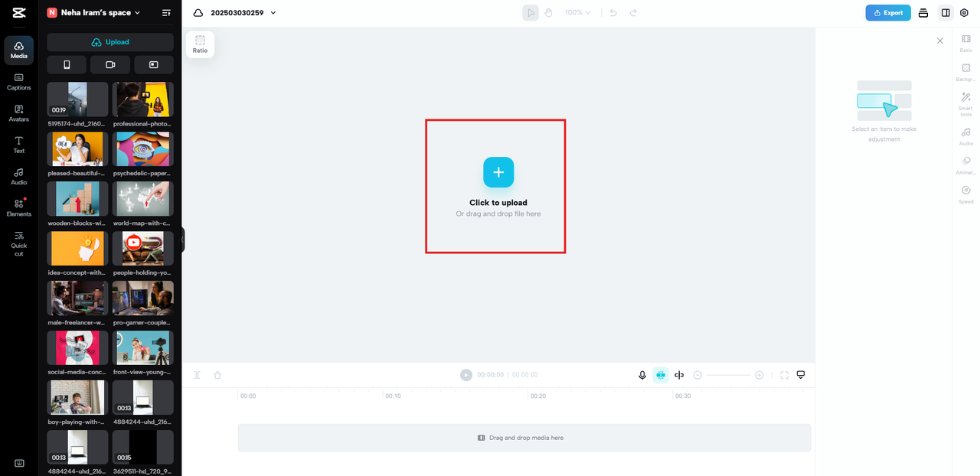980x476 pixels.
Task: Click the blue plus upload button
Action: coord(498,172)
